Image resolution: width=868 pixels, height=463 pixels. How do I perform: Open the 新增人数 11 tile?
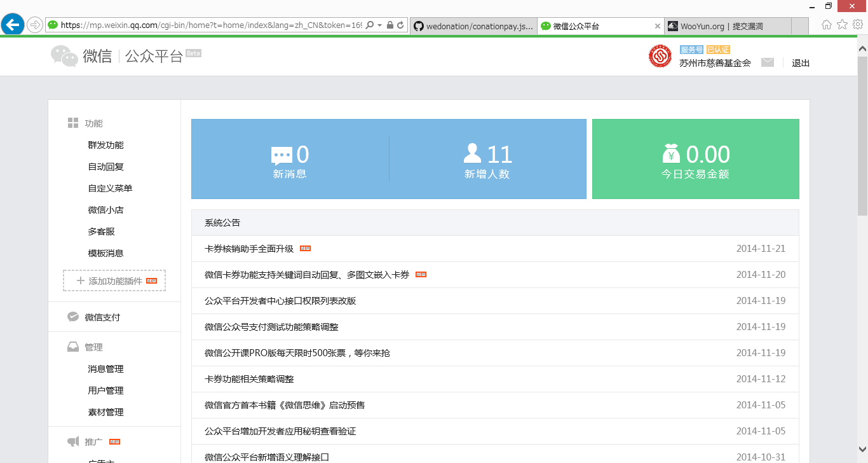click(487, 159)
